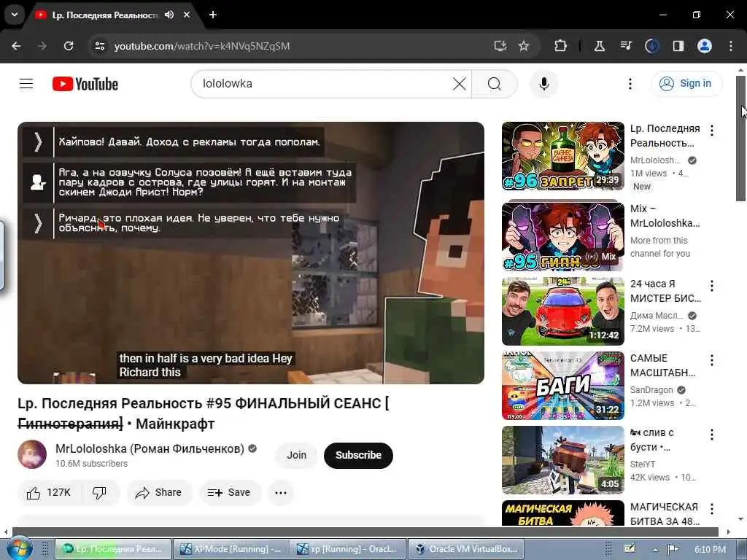The height and width of the screenshot is (560, 747).
Task: Click the page vertical scrollbar thumb
Action: 740,138
